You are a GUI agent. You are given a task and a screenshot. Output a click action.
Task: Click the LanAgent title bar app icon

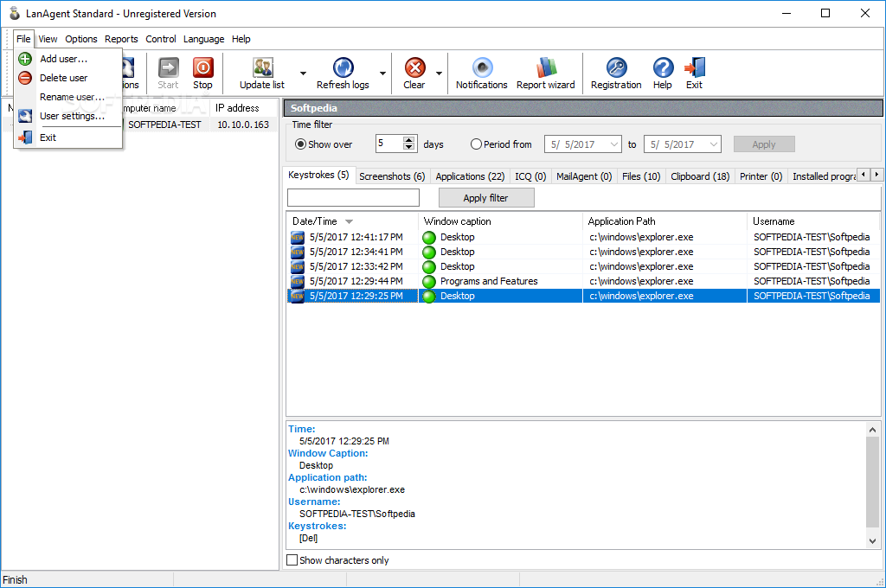point(14,13)
